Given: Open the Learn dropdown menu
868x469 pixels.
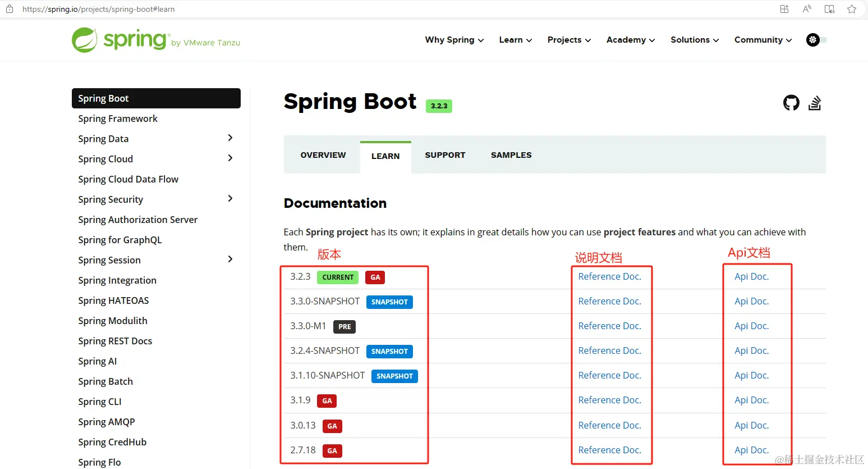Looking at the screenshot, I should pos(516,40).
